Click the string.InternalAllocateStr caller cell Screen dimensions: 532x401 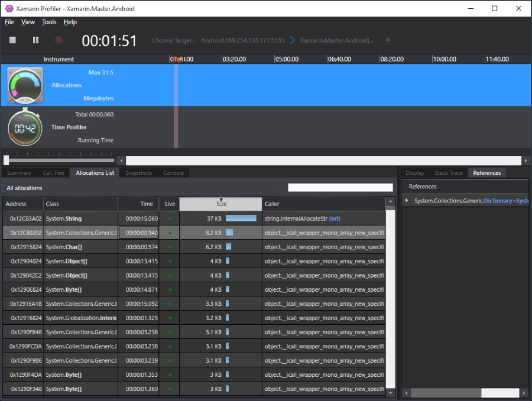[324, 219]
